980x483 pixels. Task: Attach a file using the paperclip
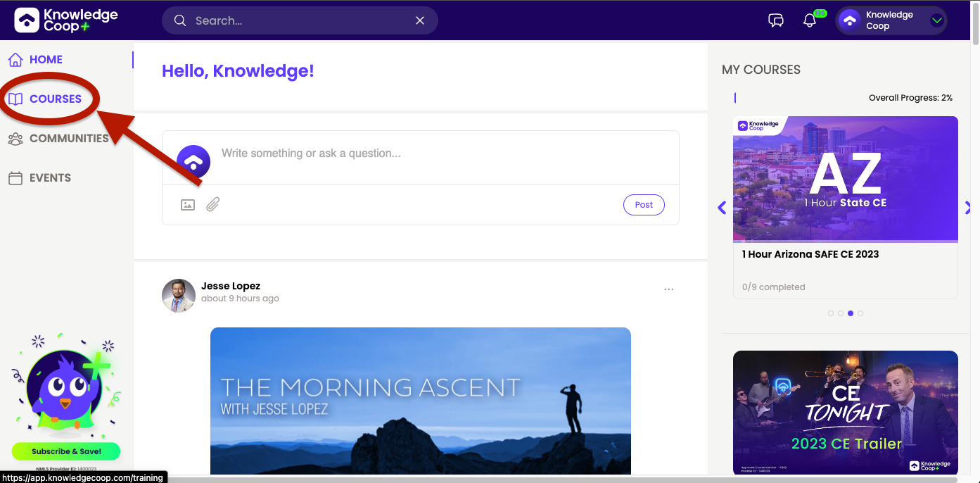pyautogui.click(x=212, y=204)
